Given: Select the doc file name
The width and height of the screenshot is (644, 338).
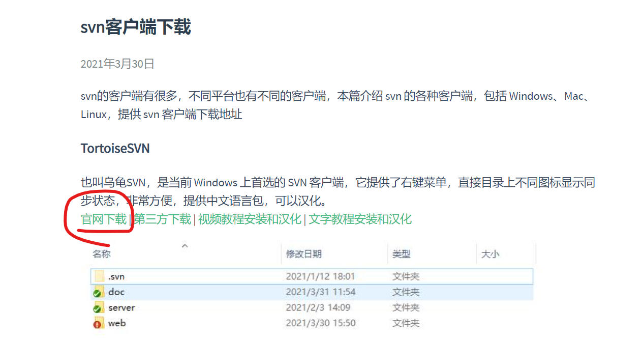Looking at the screenshot, I should [x=116, y=292].
